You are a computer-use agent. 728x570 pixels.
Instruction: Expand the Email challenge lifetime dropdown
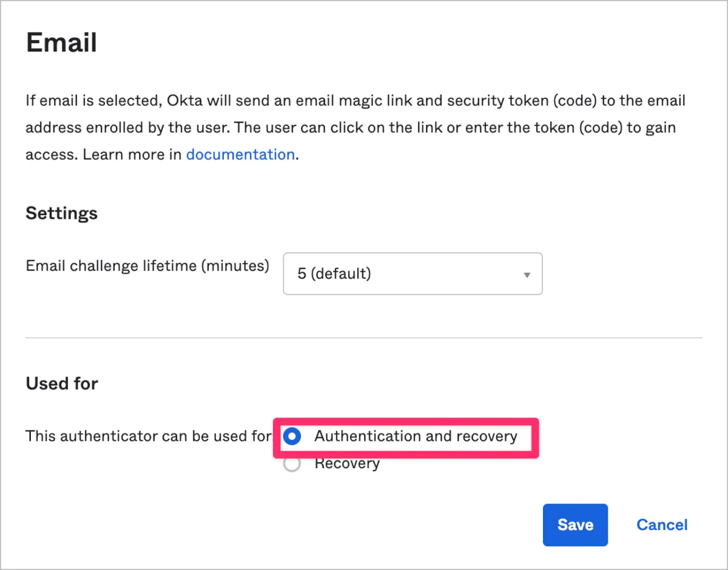[x=413, y=274]
